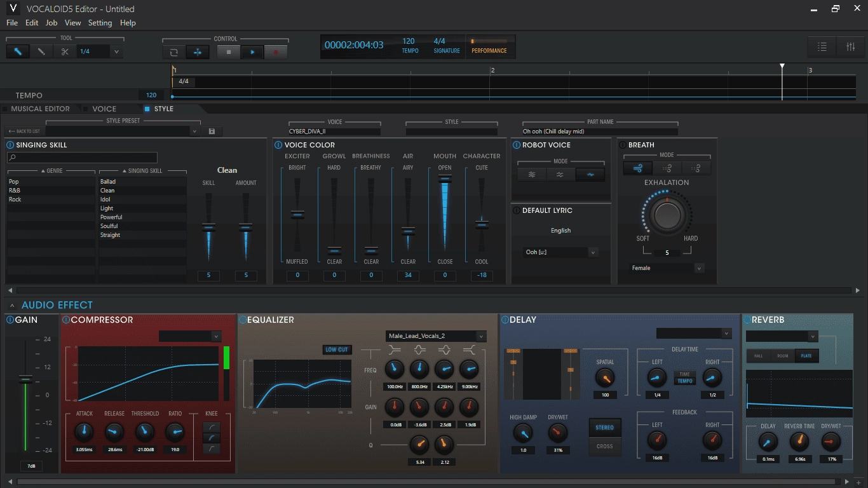Click the Gain fader handle
This screenshot has width=868, height=488.
pyautogui.click(x=25, y=379)
